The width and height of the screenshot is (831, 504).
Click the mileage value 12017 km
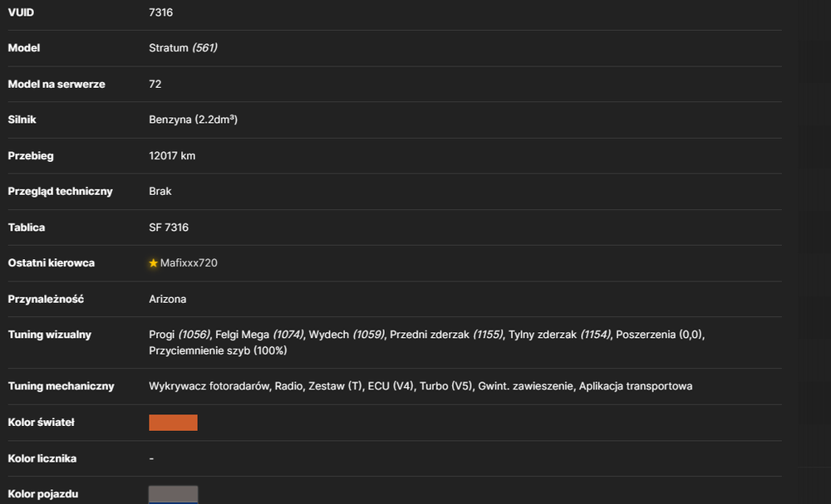click(x=172, y=155)
